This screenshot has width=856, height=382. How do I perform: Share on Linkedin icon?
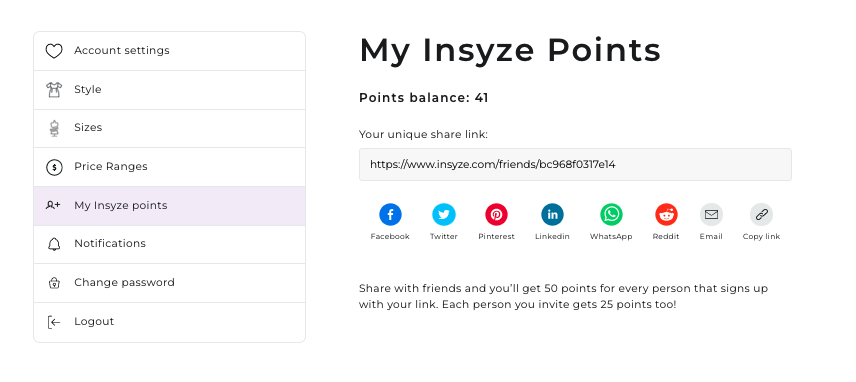click(x=552, y=214)
